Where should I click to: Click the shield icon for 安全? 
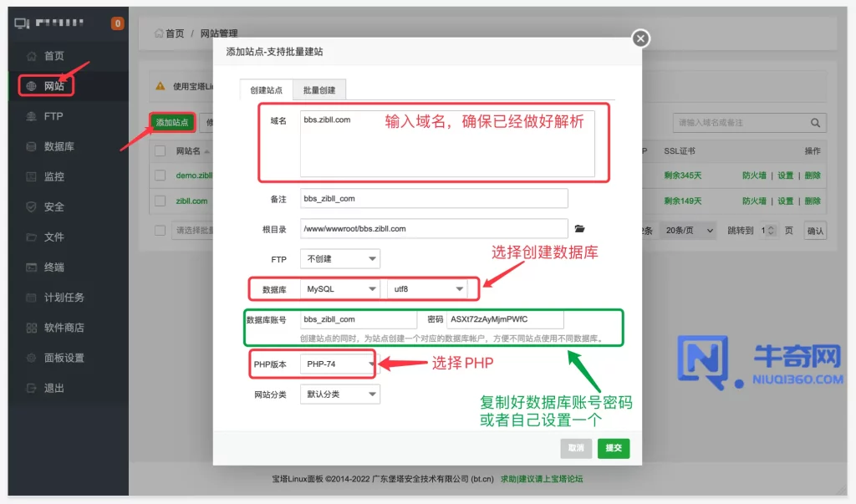[x=32, y=206]
